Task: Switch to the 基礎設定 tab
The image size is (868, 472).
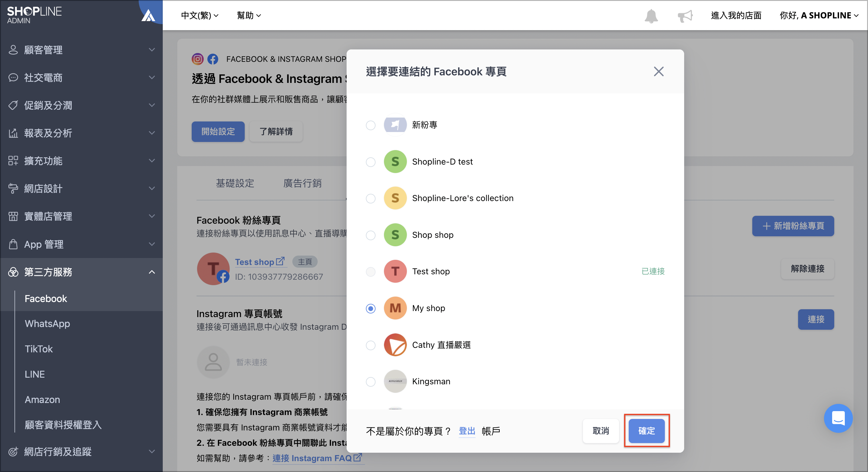Action: point(235,183)
